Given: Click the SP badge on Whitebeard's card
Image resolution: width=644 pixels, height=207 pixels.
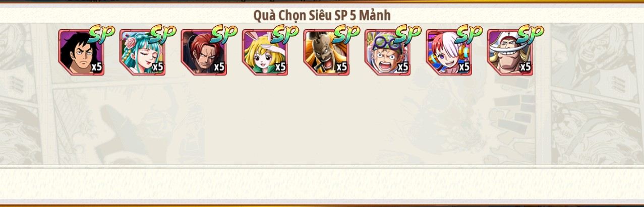Looking at the screenshot, I should [x=530, y=34].
